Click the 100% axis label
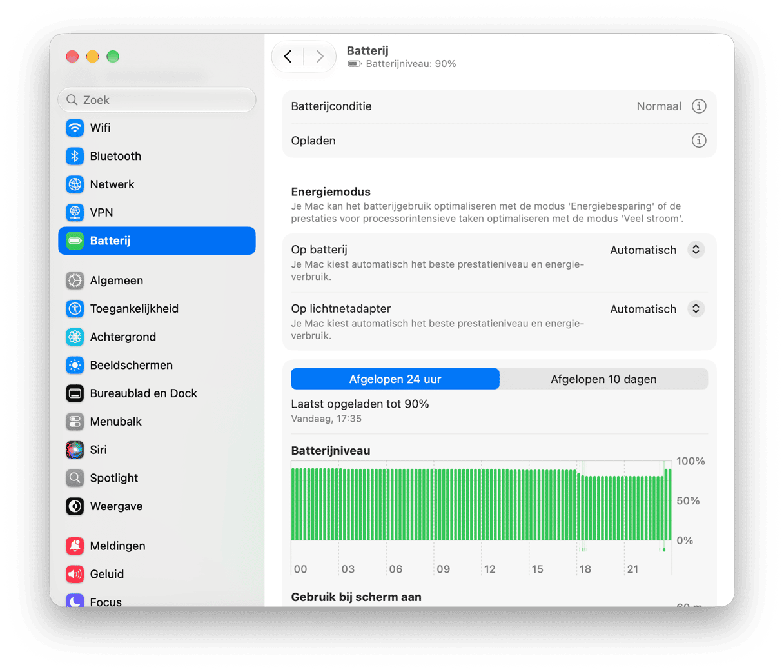784x672 pixels. 691,461
